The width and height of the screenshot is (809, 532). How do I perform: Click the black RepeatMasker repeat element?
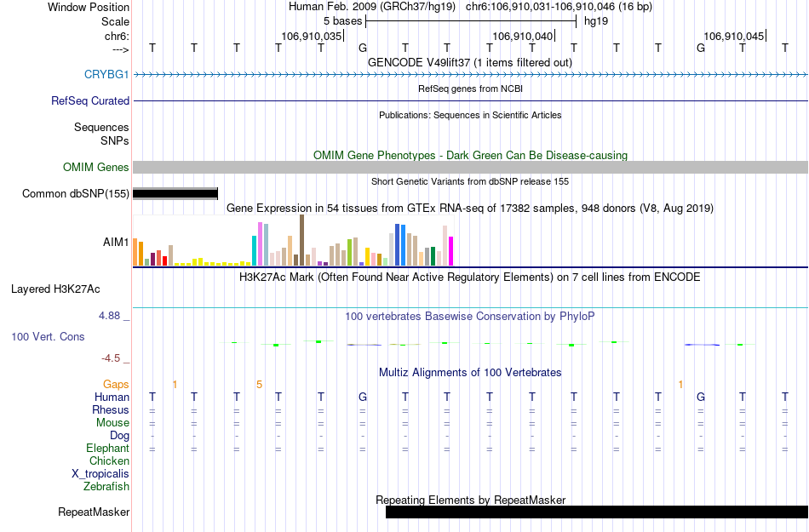click(597, 512)
